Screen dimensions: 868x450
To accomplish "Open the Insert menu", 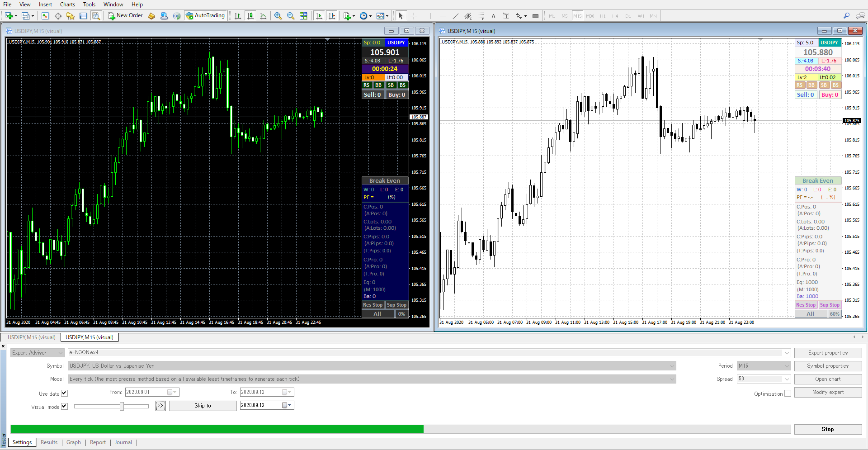I will click(x=45, y=5).
